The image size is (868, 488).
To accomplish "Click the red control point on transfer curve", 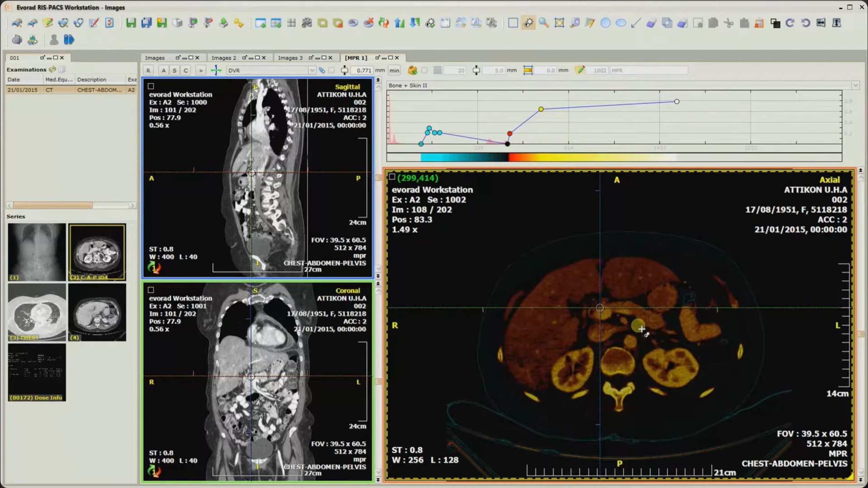I will pyautogui.click(x=509, y=134).
